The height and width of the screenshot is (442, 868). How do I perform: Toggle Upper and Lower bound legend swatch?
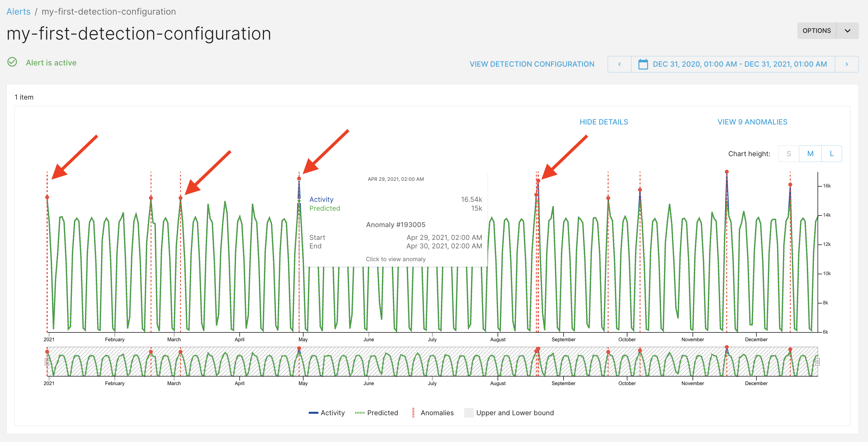[x=469, y=413]
